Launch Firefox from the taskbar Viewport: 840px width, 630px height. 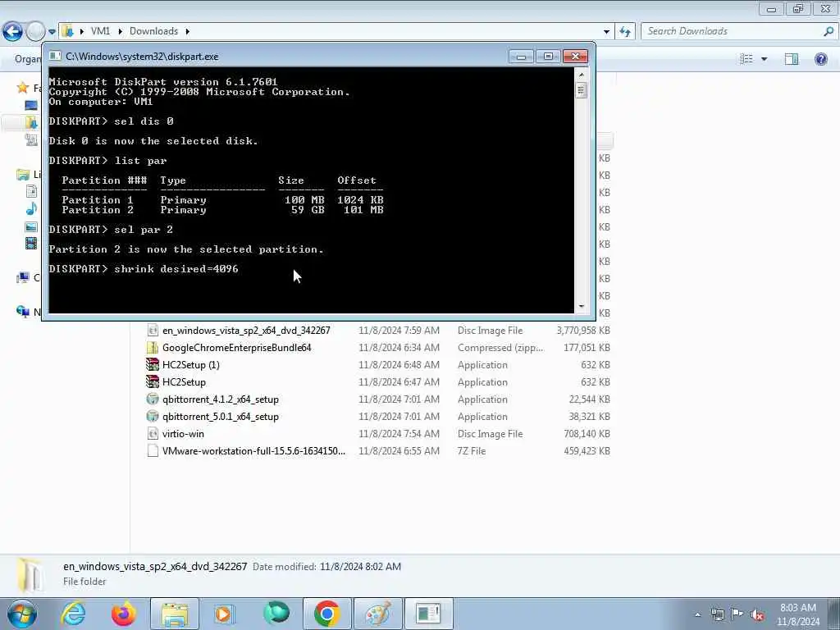pos(123,614)
